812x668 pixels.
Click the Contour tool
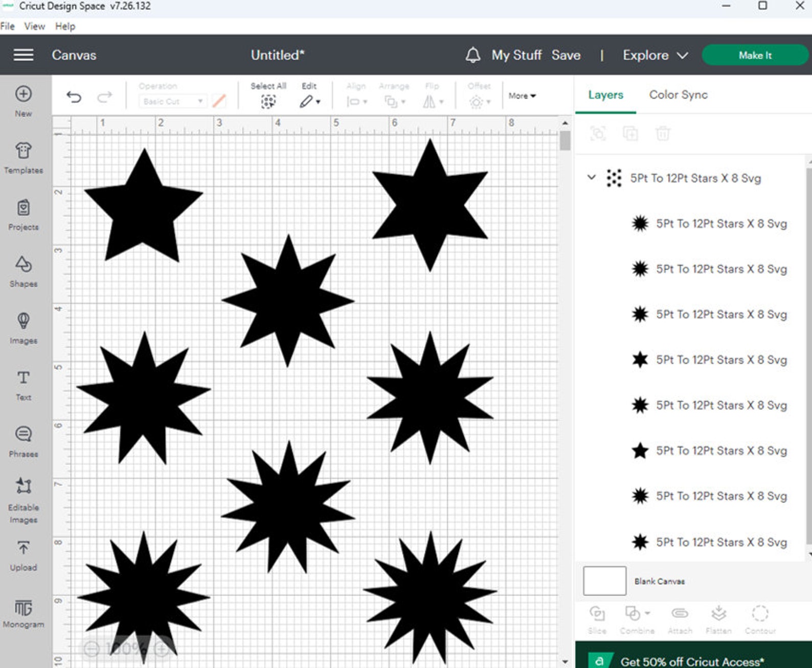coord(760,619)
